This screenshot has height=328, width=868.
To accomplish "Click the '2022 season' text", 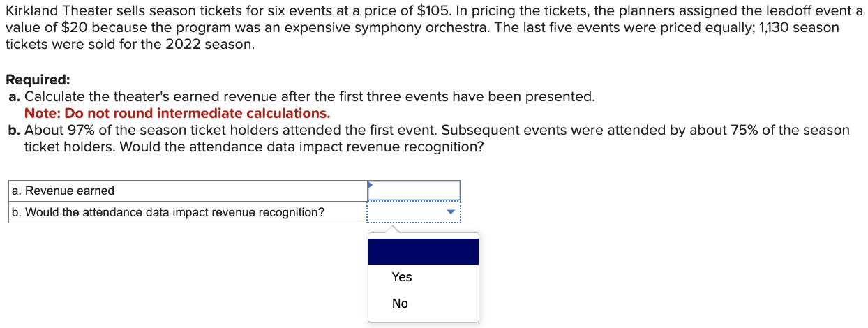I will click(x=219, y=44).
